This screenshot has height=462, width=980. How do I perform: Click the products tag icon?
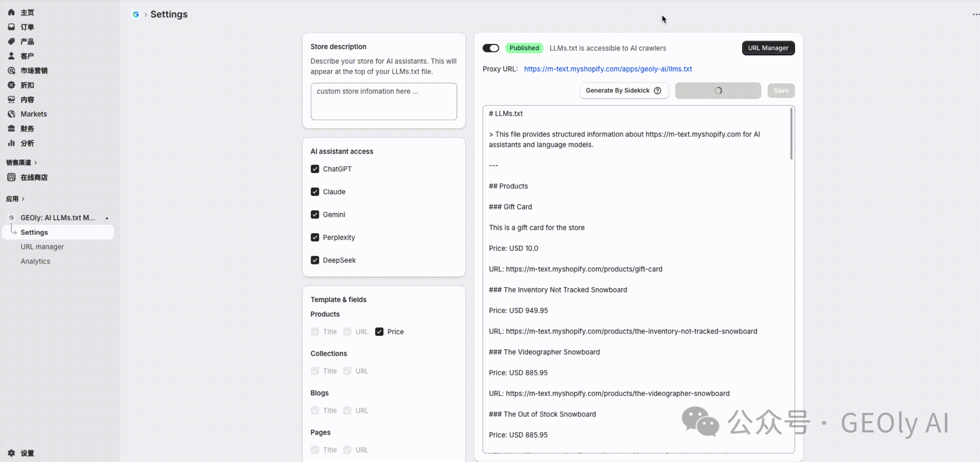[x=11, y=41]
